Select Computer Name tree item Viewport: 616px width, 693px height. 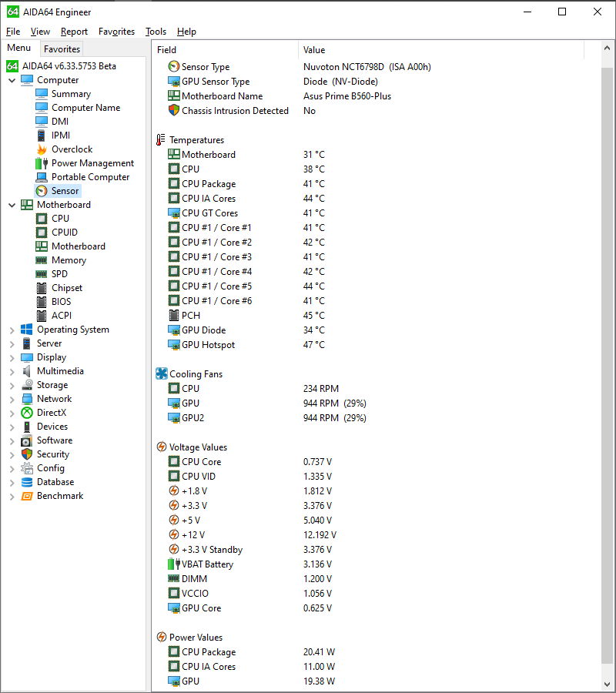click(85, 107)
